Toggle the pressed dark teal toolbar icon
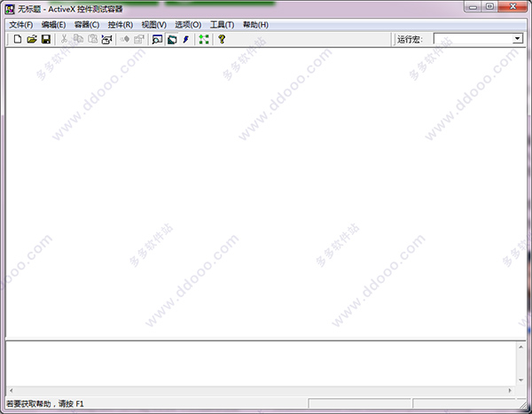This screenshot has height=414, width=532. click(172, 39)
